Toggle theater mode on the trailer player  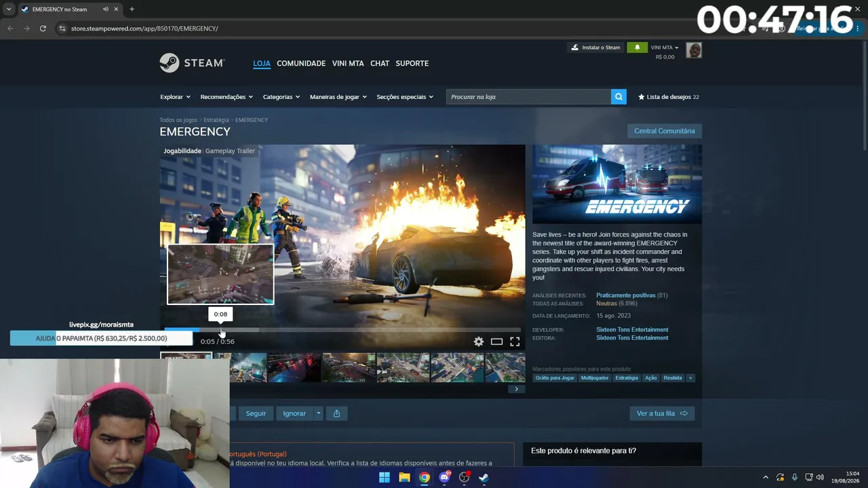click(x=497, y=342)
